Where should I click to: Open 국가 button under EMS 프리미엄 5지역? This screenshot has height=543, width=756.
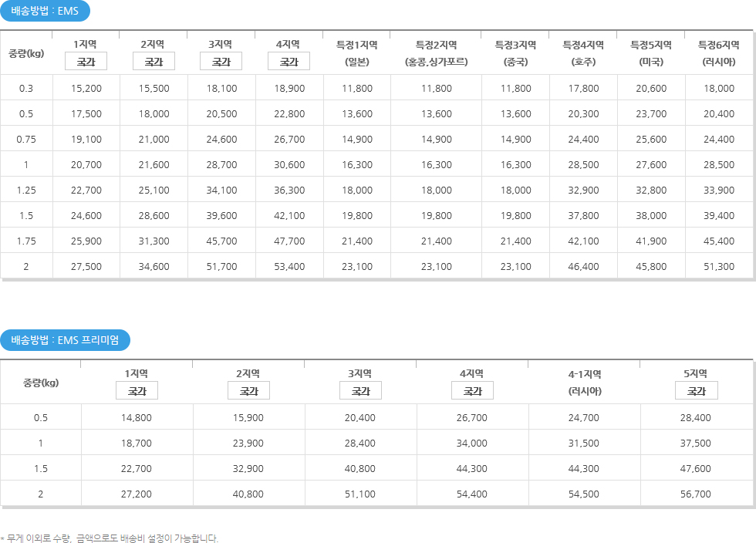pos(696,390)
